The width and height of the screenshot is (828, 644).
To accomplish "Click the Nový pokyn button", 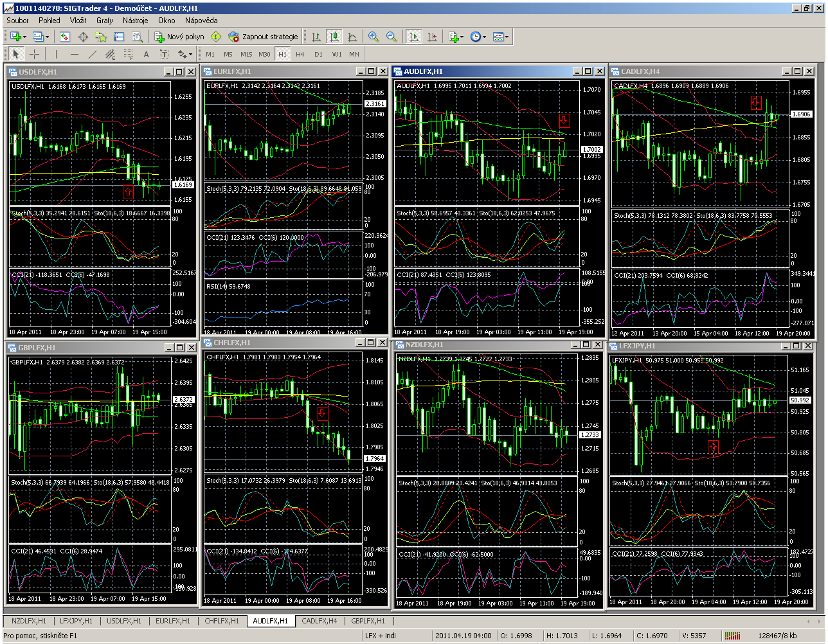I will point(179,37).
